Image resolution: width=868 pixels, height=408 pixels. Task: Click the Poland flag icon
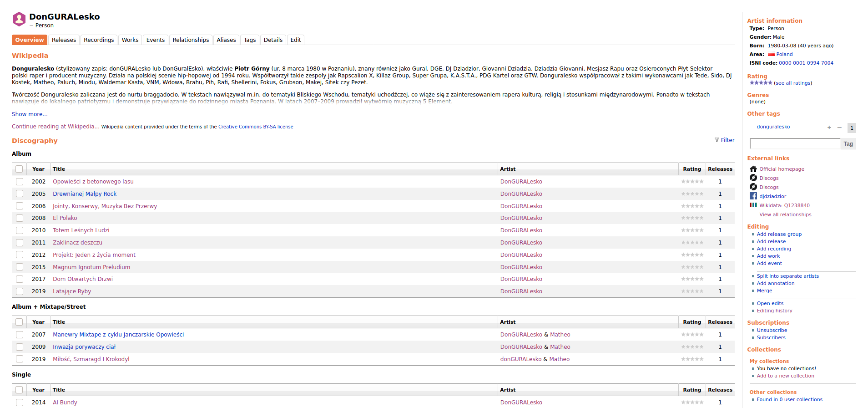771,55
